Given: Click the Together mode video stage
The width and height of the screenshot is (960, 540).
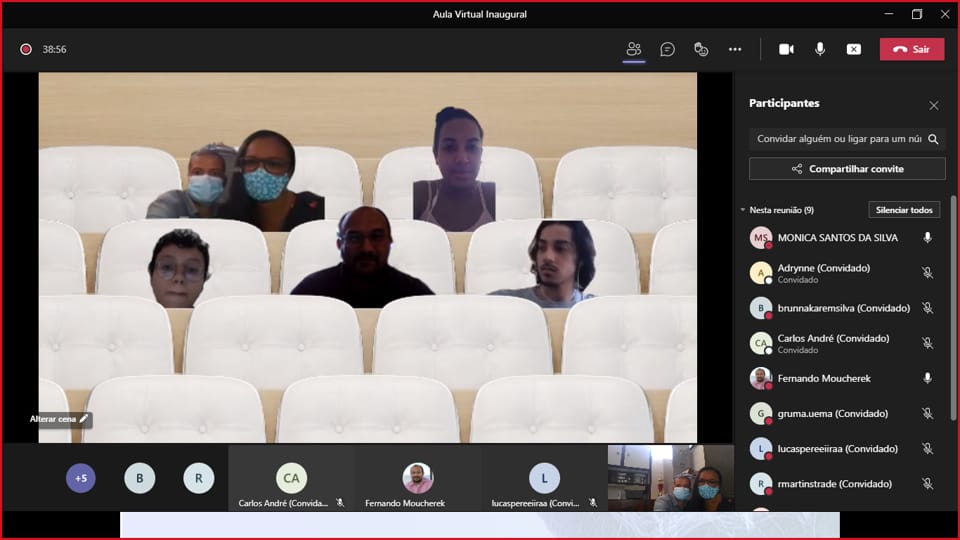Looking at the screenshot, I should click(367, 258).
